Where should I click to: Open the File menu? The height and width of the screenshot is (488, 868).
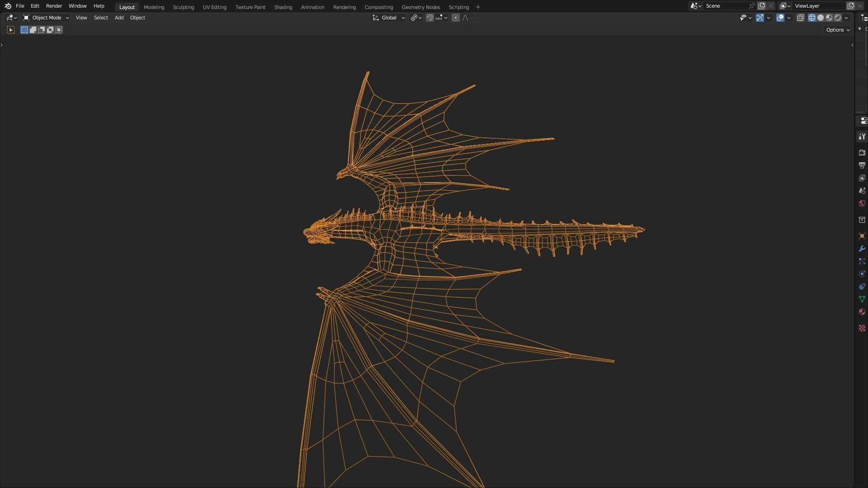[20, 6]
